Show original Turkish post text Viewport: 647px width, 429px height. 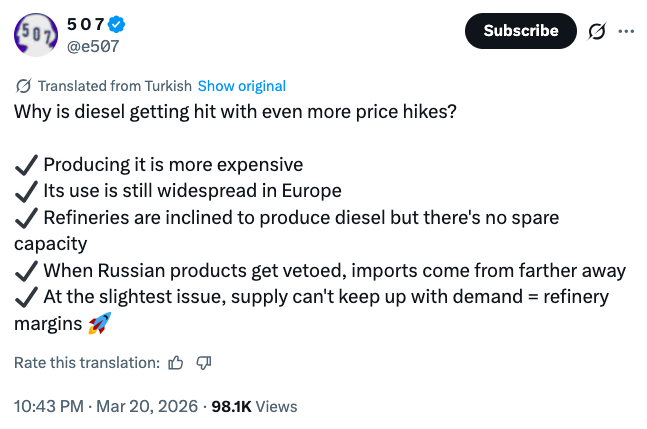pyautogui.click(x=242, y=86)
